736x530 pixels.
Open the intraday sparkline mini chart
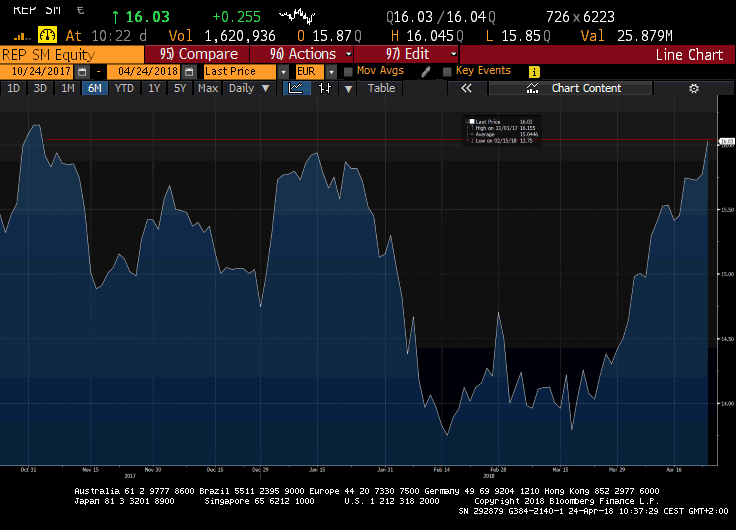point(297,16)
